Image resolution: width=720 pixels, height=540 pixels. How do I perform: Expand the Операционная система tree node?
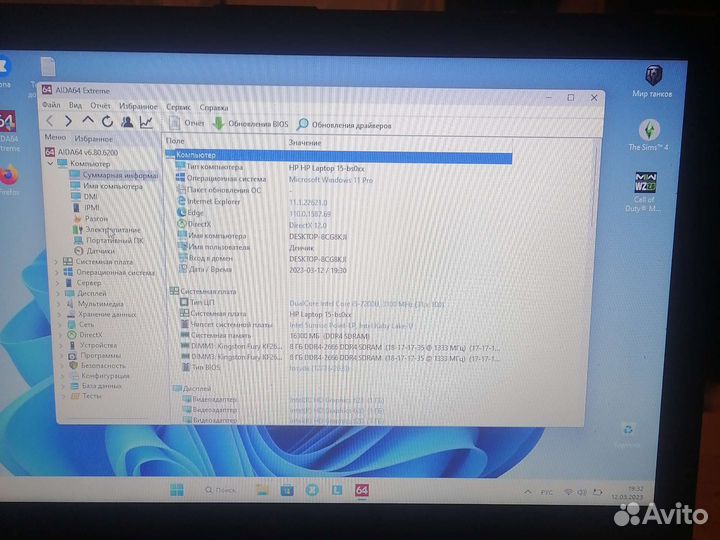pyautogui.click(x=58, y=272)
